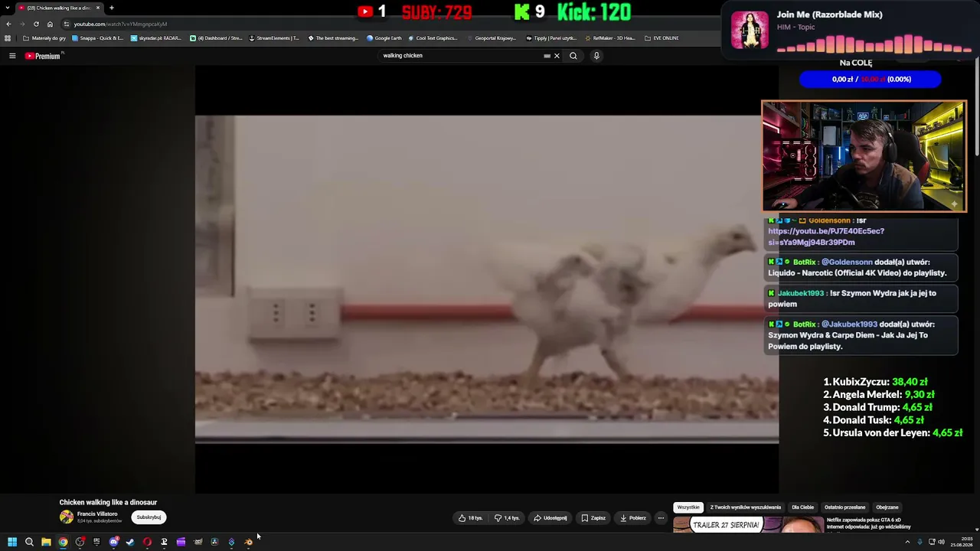Viewport: 980px width, 551px height.
Task: Open the Geoportal Krajowy bookmark
Action: (x=491, y=38)
